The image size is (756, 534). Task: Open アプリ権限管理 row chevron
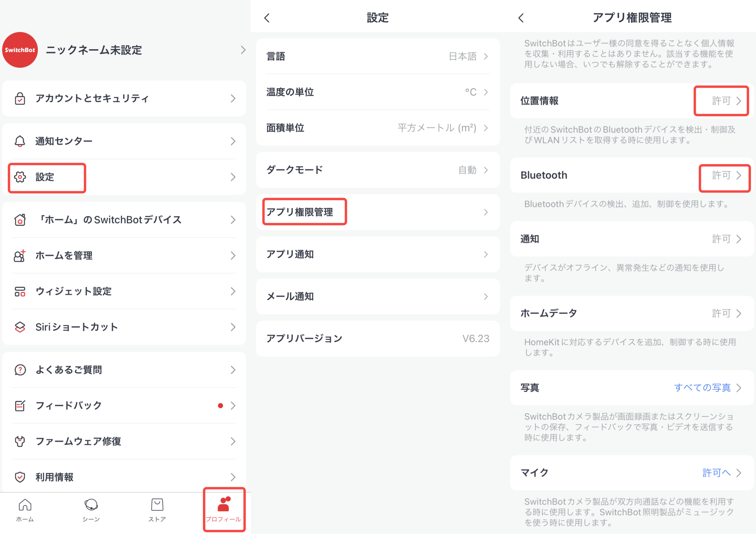coord(486,212)
